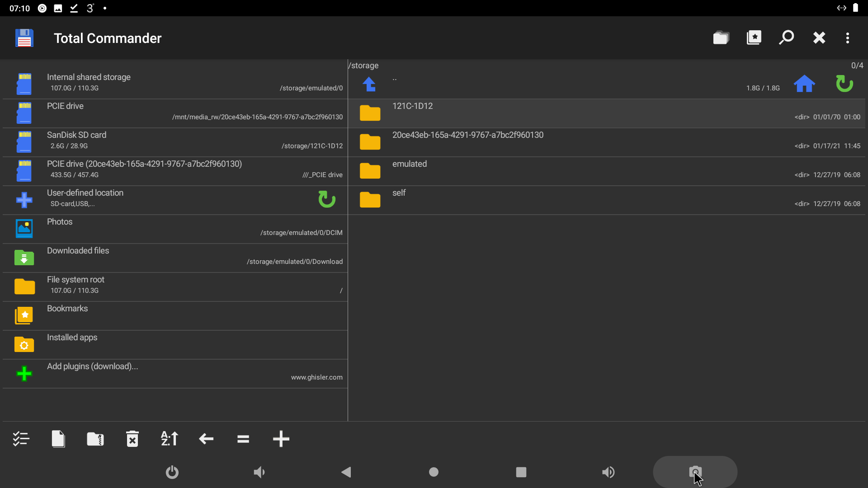Tap the Android back triangle button

346,472
